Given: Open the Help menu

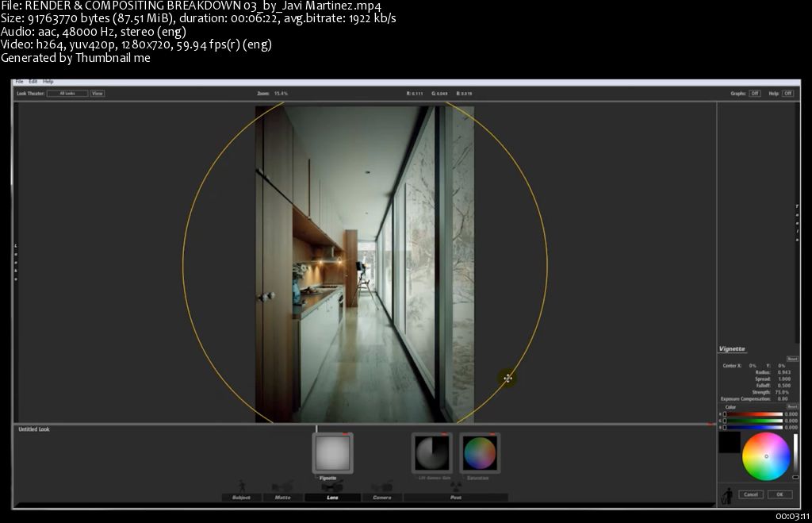Looking at the screenshot, I should (48, 82).
